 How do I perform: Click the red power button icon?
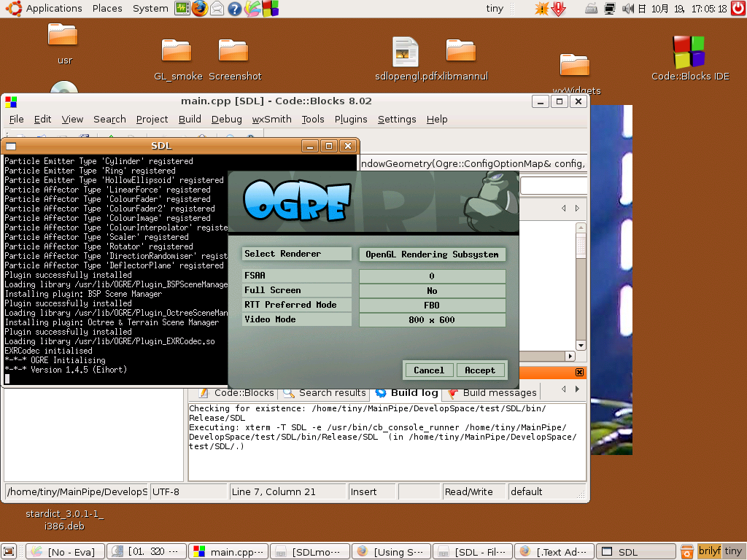pos(738,8)
